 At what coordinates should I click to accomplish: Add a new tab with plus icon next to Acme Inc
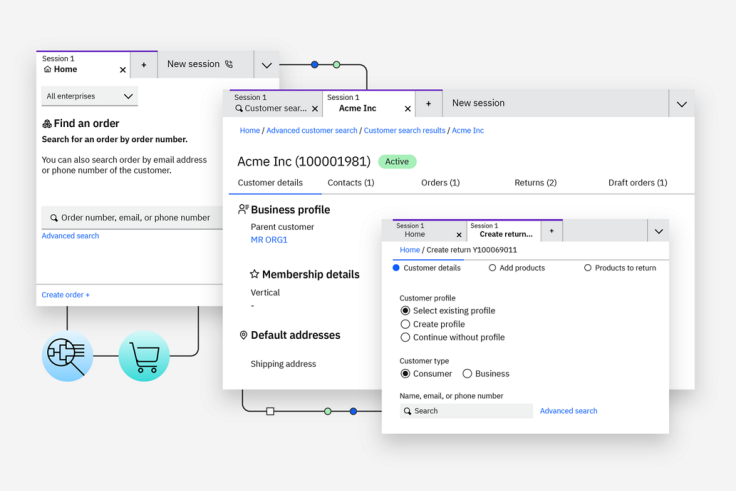[428, 103]
